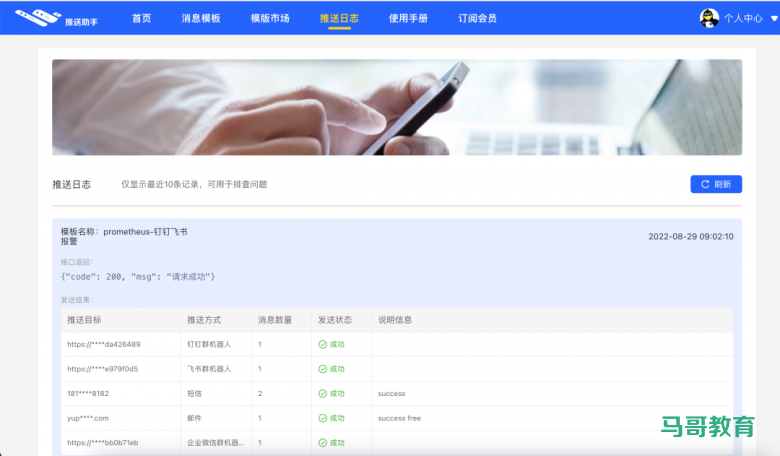Open the 模版市场 navigation item

[270, 18]
